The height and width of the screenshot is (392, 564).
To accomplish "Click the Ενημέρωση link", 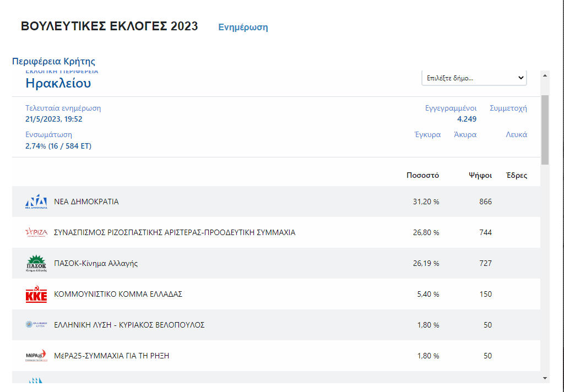I will pyautogui.click(x=243, y=28).
